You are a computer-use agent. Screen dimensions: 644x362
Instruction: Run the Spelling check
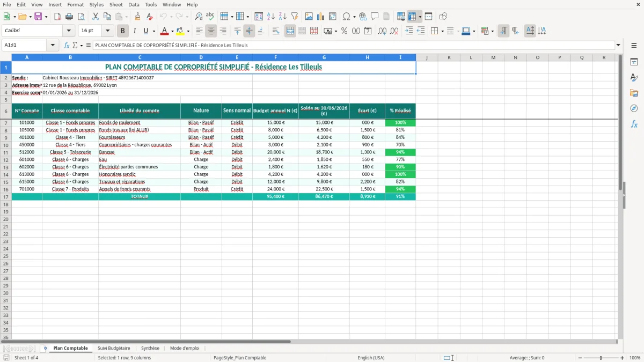(210, 17)
